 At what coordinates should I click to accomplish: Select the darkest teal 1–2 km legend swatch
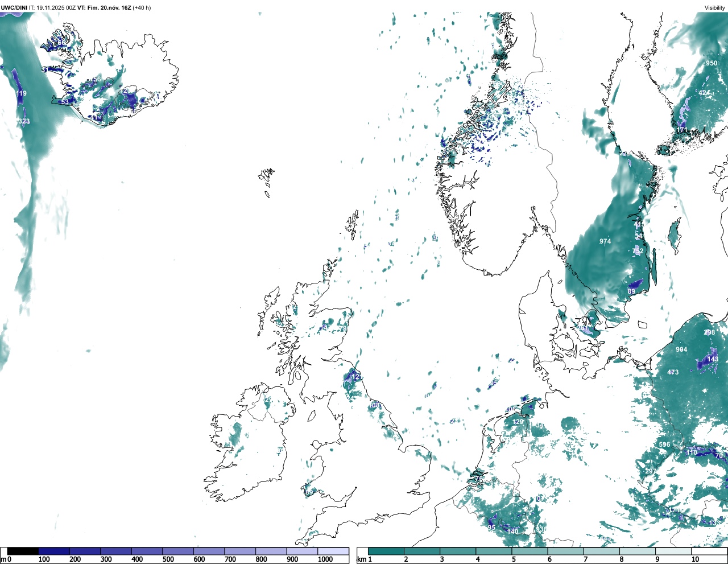tap(386, 551)
